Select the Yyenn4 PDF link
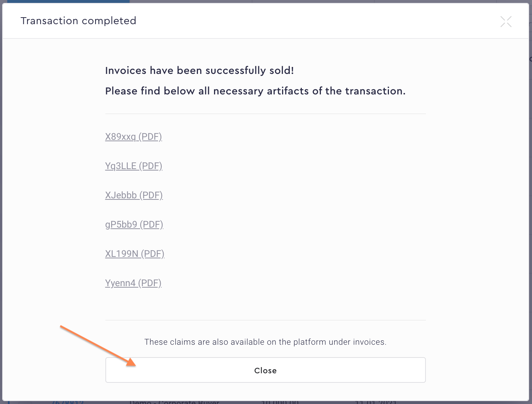Viewport: 532px width, 404px height. pos(133,283)
